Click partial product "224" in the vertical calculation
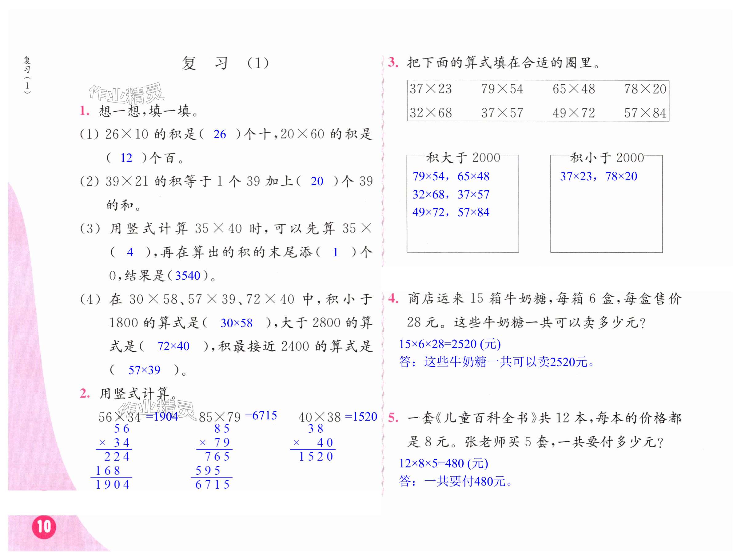741x560 pixels. tap(117, 456)
